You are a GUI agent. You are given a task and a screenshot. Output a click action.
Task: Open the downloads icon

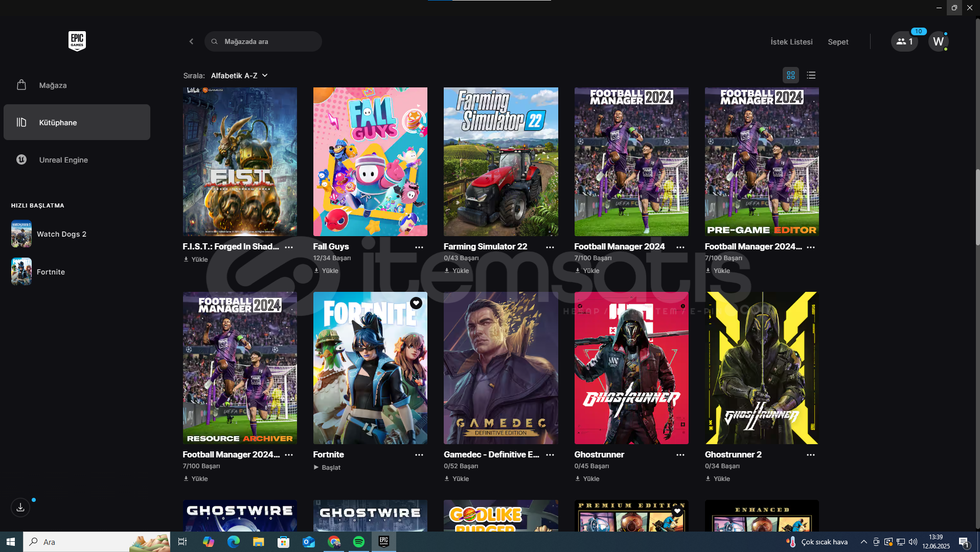tap(20, 507)
